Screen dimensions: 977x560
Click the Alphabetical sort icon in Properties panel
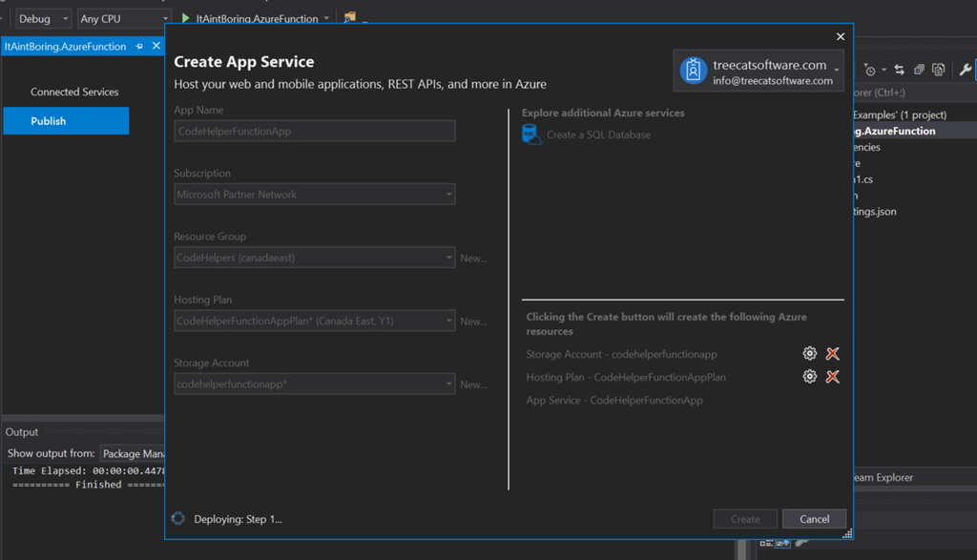(x=782, y=543)
